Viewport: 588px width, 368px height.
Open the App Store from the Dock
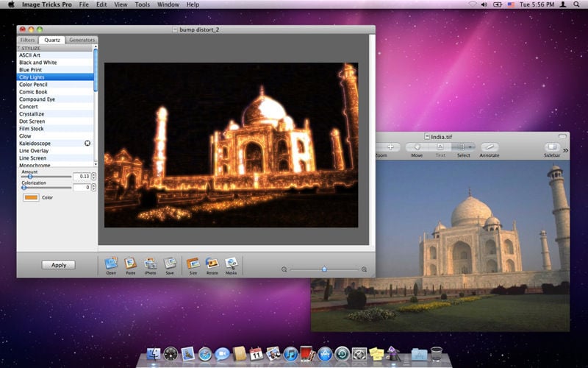(x=325, y=354)
